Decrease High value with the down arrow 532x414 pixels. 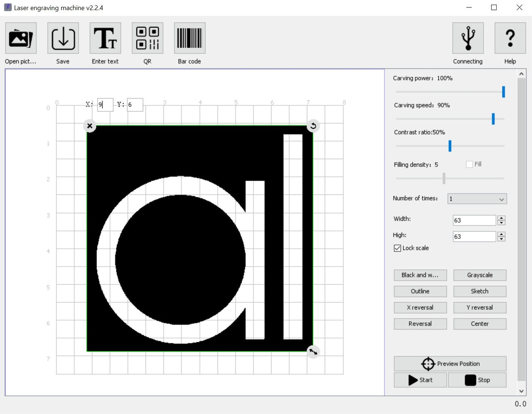(501, 239)
